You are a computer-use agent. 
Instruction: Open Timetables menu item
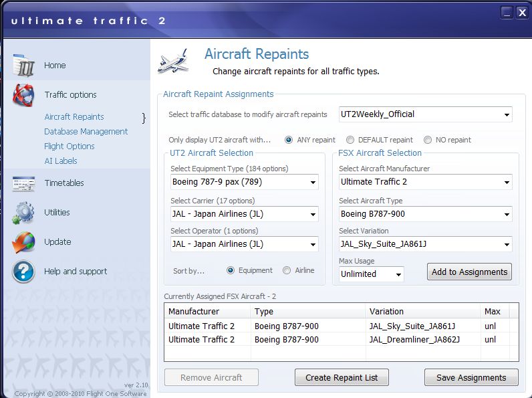(64, 183)
